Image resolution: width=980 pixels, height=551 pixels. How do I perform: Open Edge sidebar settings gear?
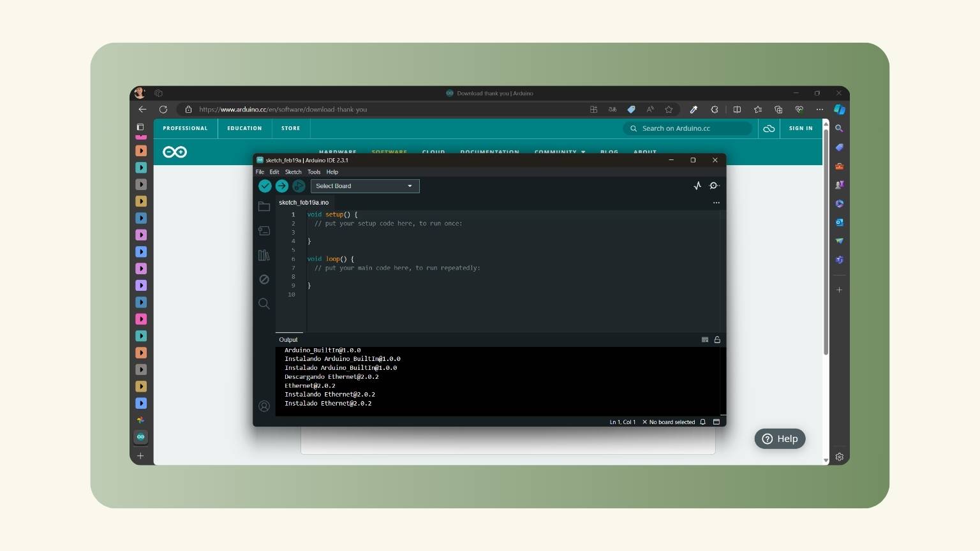point(840,457)
